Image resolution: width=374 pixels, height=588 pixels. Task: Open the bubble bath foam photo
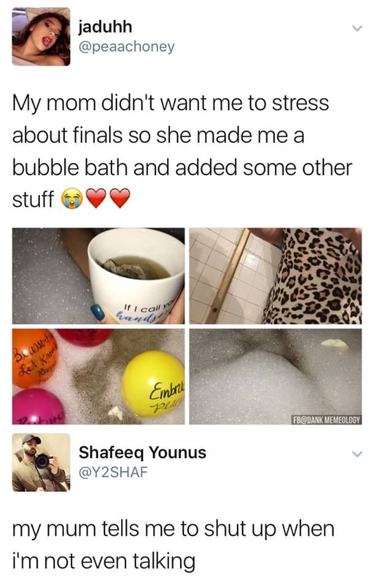tap(275, 377)
